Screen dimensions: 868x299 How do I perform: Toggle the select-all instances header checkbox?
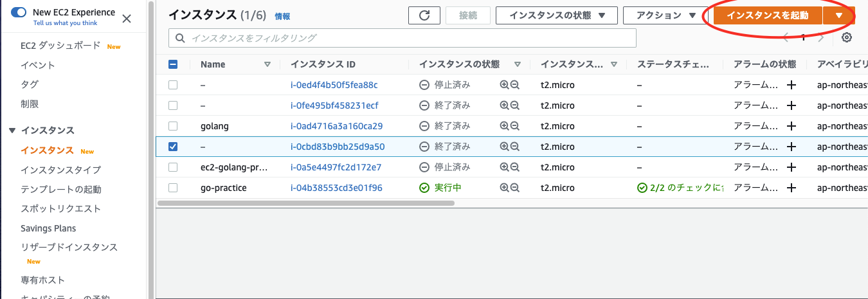pyautogui.click(x=173, y=64)
